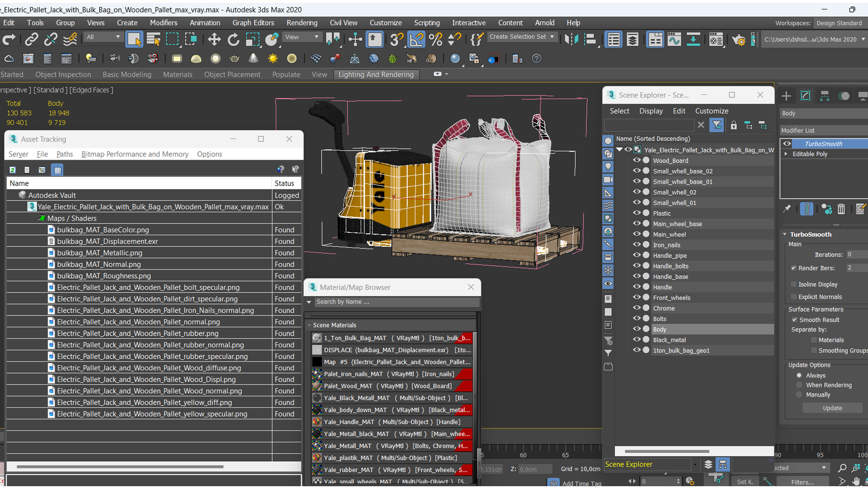Click the layers icon beside Scene Explorer name
Viewport: 868px width, 488px height.
click(708, 465)
